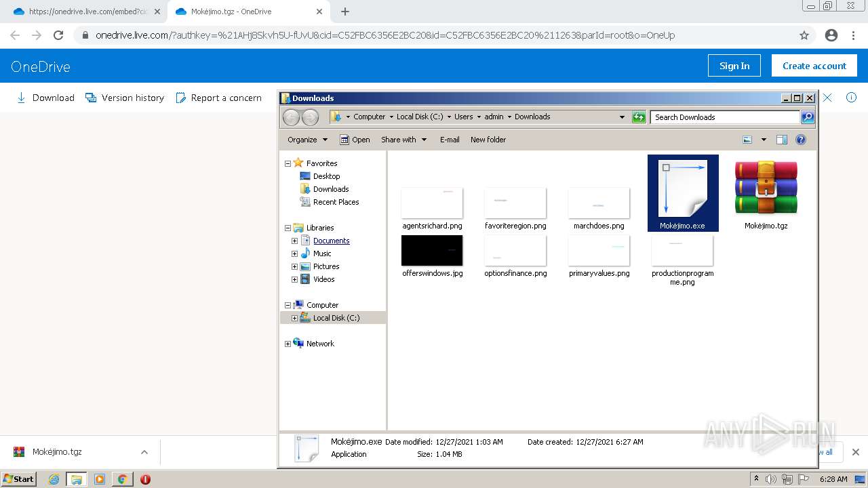Expand the Music library node
Image resolution: width=868 pixels, height=488 pixels.
pyautogui.click(x=295, y=253)
